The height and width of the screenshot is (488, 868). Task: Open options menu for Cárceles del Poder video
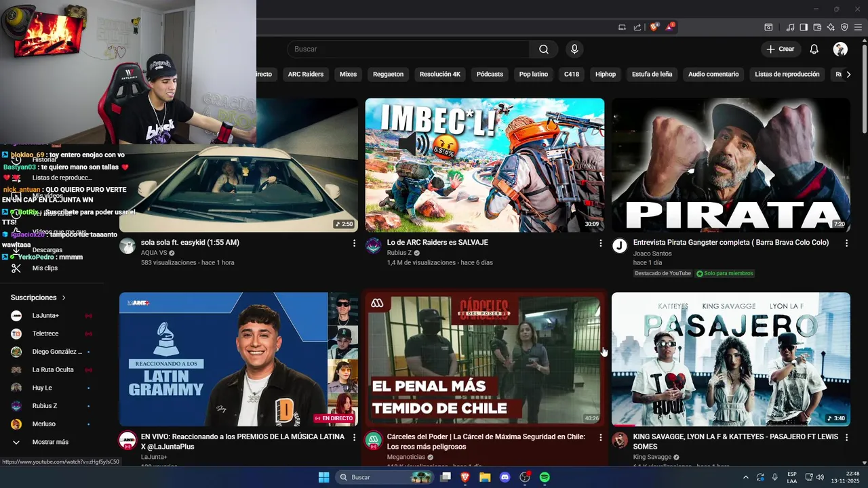click(x=600, y=438)
